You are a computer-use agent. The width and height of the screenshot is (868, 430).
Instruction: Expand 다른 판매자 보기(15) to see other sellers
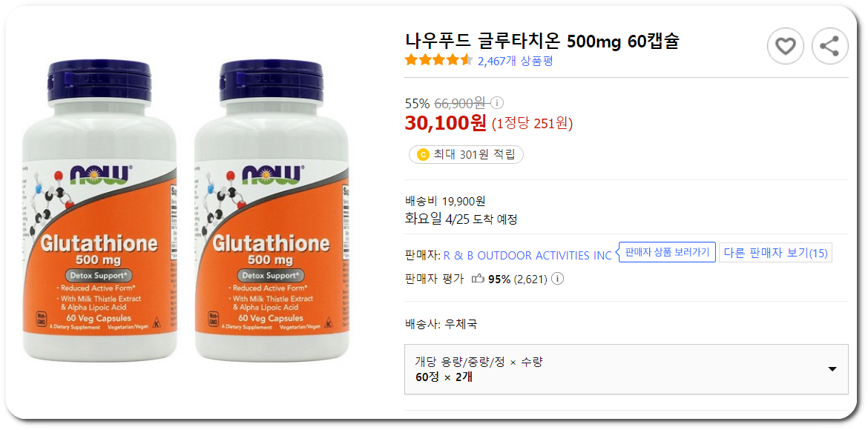tap(775, 252)
